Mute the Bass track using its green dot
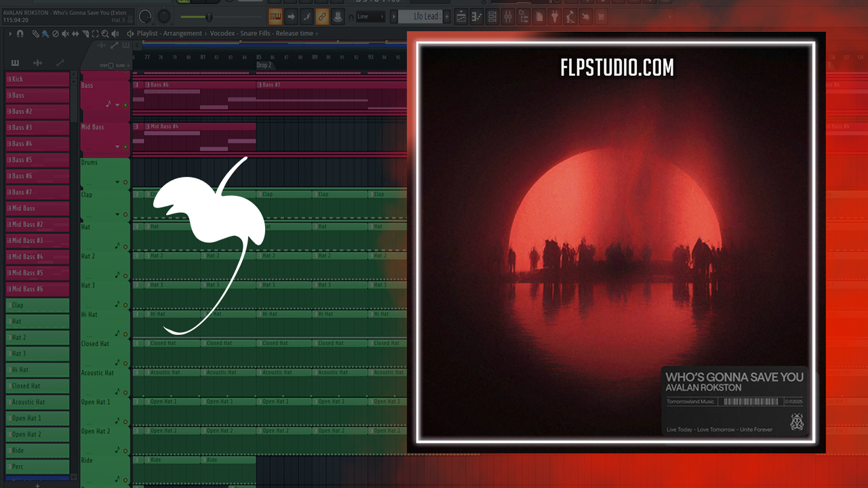The image size is (868, 488). tap(125, 105)
